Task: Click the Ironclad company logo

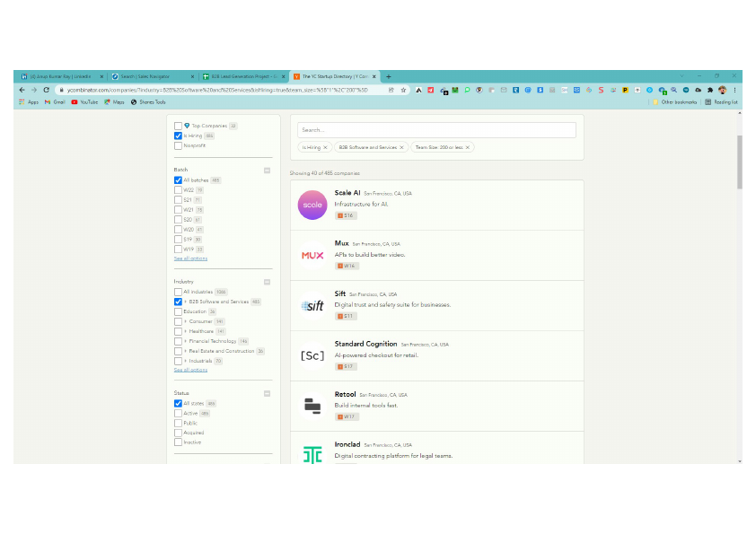Action: coord(312,454)
